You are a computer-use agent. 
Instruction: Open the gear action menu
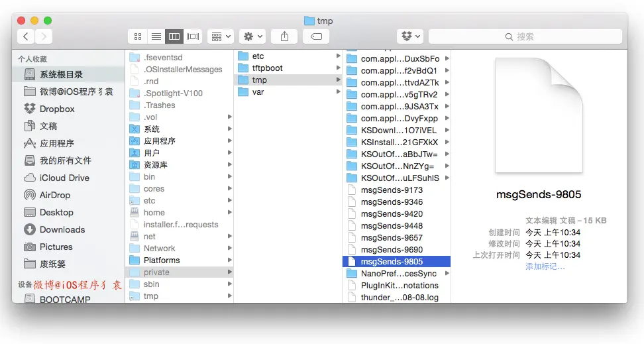(x=252, y=36)
